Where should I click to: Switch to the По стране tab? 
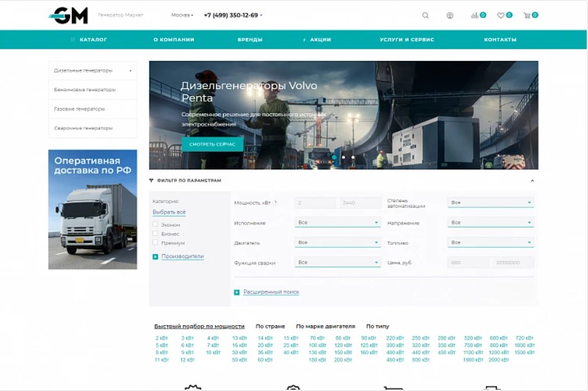[x=270, y=326]
